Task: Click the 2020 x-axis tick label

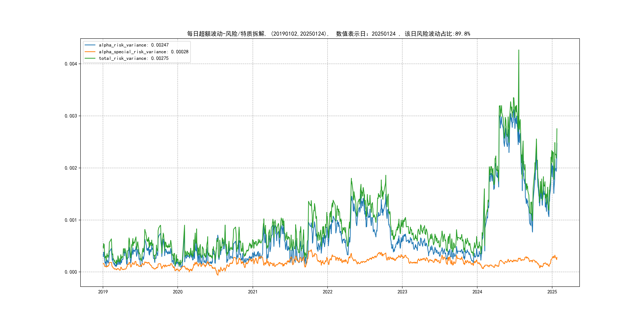Action: [178, 292]
